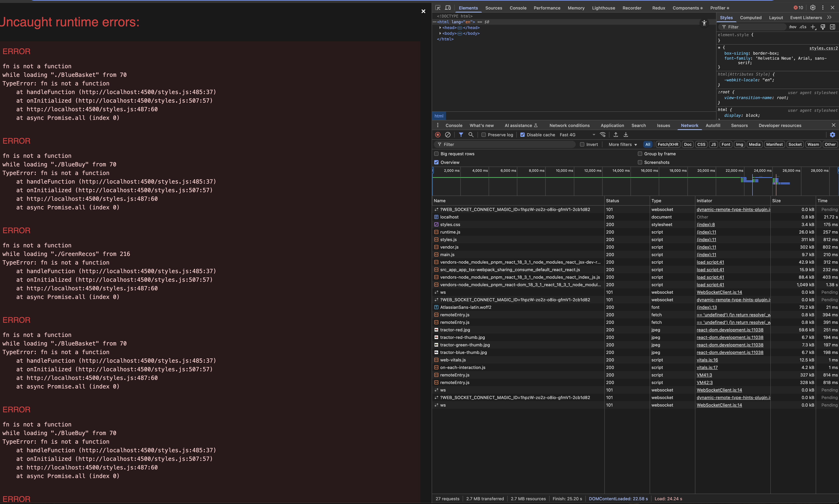Open the DevTools three-dot customize menu
Image resolution: width=839 pixels, height=504 pixels.
tap(823, 8)
